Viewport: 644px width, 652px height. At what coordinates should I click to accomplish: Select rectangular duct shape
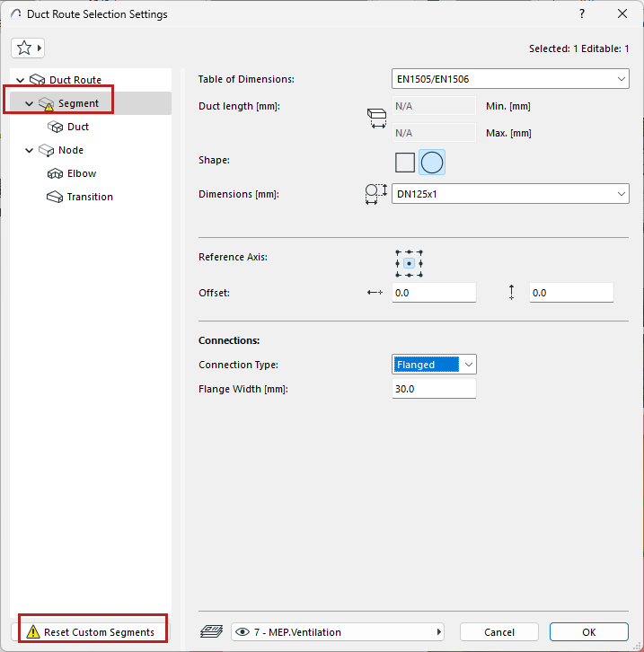[405, 163]
